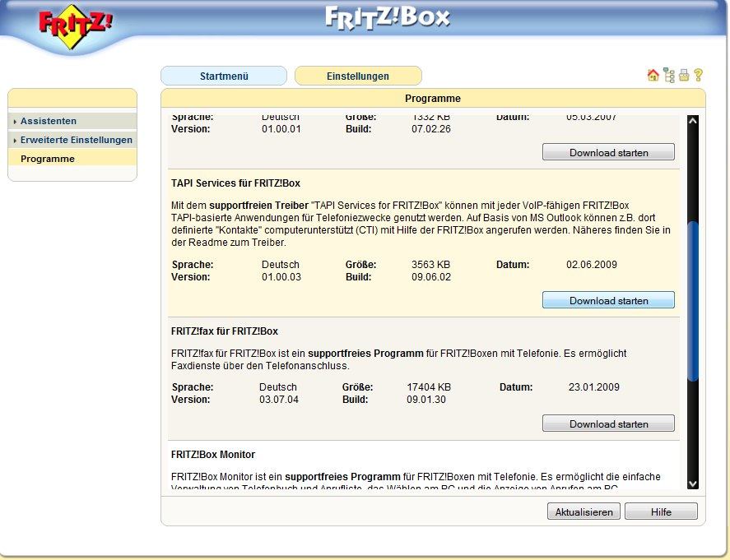
Task: Switch to the Startmenü tab
Action: (x=224, y=76)
